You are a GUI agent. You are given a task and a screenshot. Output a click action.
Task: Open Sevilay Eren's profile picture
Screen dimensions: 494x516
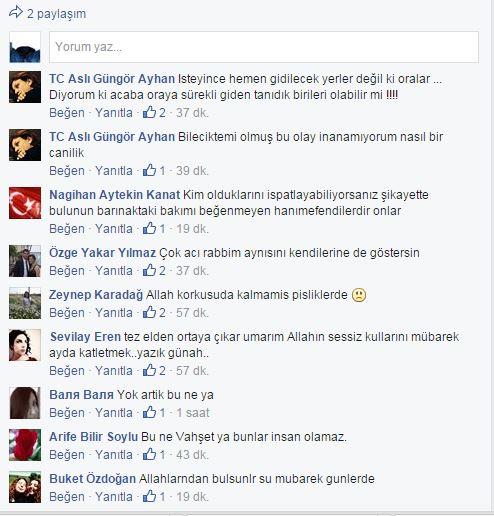click(x=25, y=345)
